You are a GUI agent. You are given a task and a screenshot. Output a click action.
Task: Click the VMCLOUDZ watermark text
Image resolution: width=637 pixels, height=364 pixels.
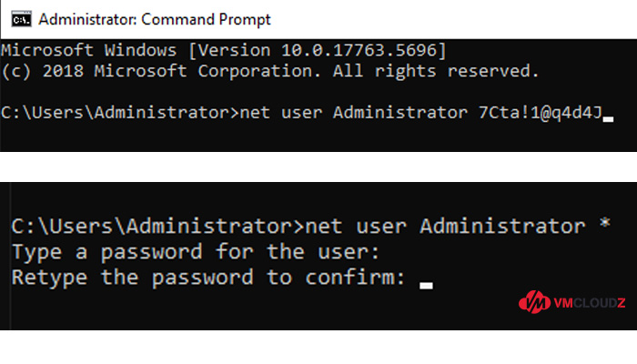[590, 303]
